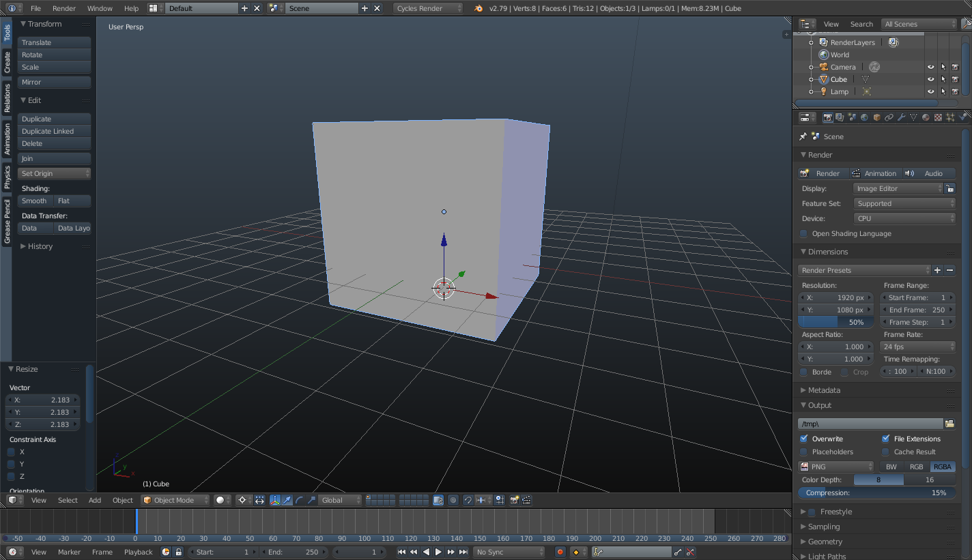Screen dimensions: 972x560
Task: Add a new render preset with plus
Action: pos(937,270)
